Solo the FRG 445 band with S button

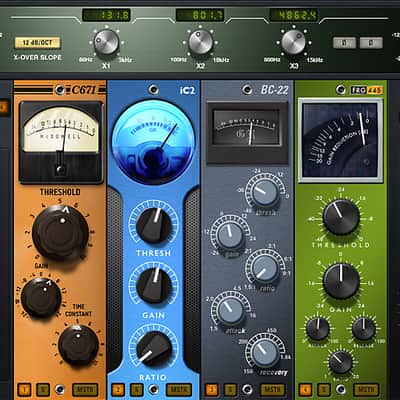click(324, 390)
